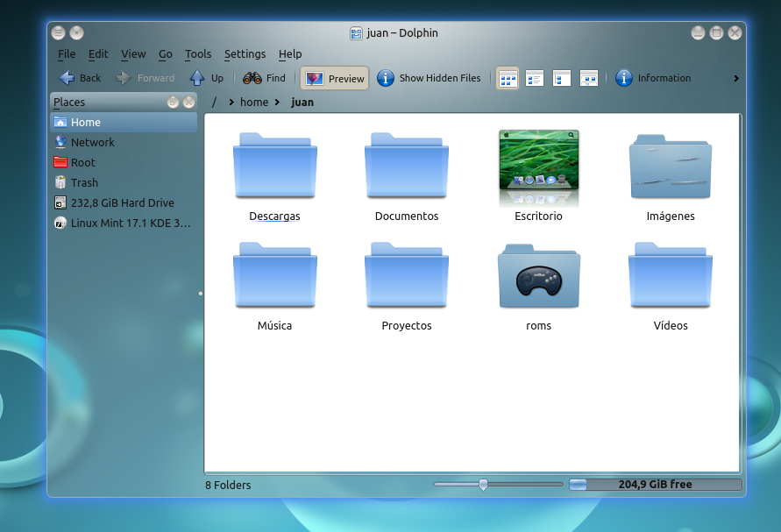Open the Help menu
The width and height of the screenshot is (781, 532).
(x=290, y=53)
